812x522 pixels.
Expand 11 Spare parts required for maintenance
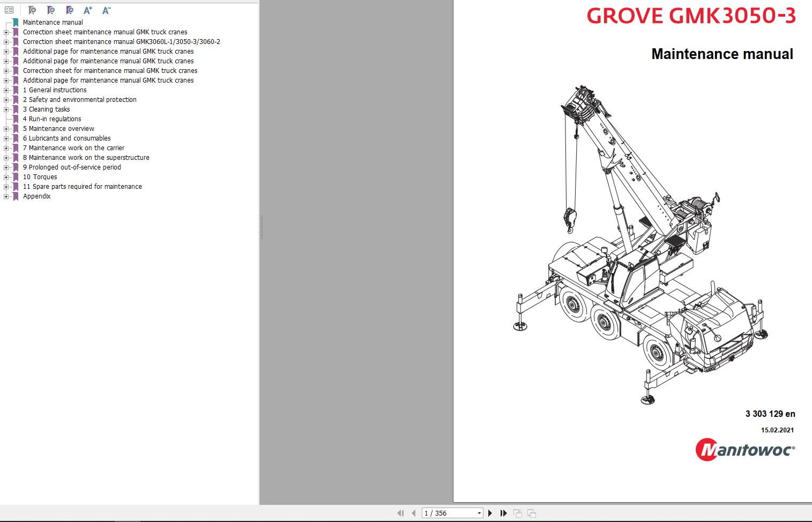click(6, 187)
